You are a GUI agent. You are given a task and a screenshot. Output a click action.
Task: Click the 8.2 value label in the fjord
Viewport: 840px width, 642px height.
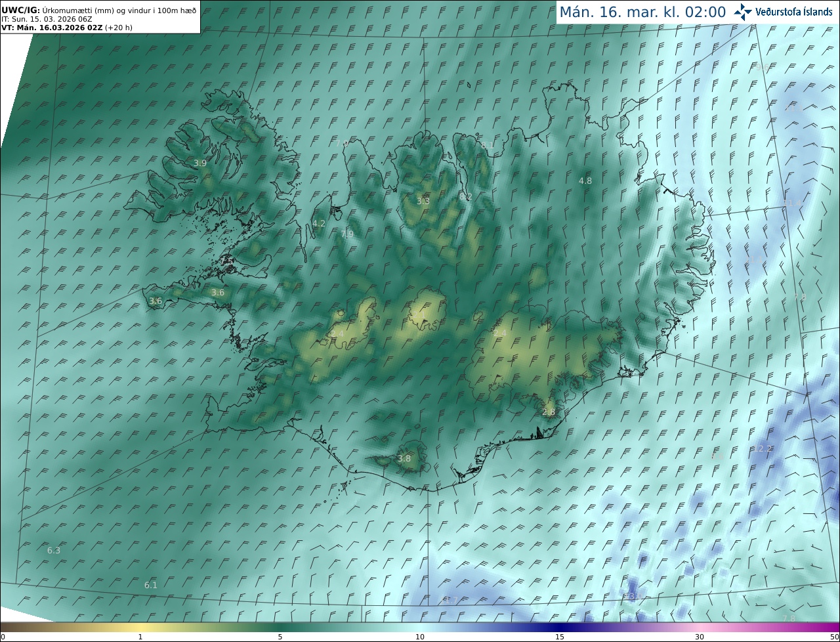[466, 197]
